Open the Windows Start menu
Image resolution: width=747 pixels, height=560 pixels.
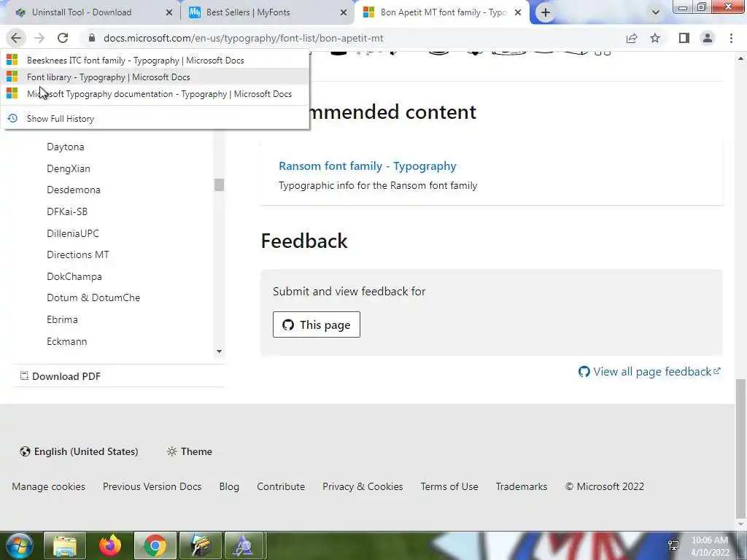click(19, 545)
